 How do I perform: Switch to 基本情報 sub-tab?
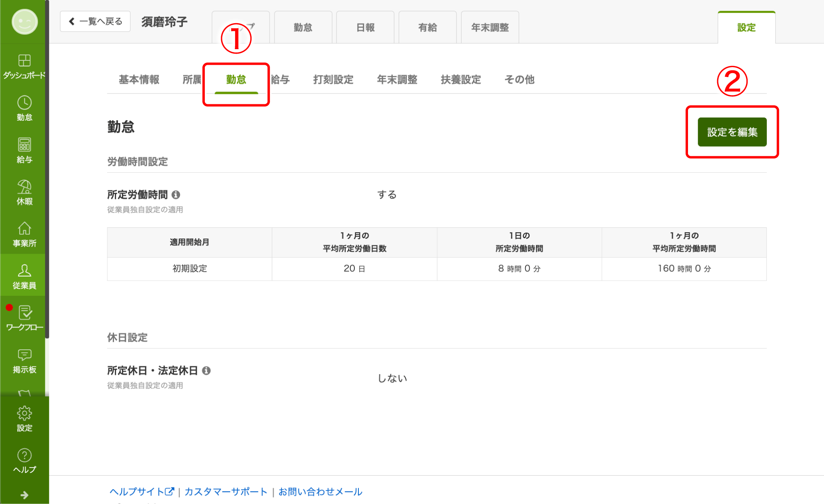point(139,80)
